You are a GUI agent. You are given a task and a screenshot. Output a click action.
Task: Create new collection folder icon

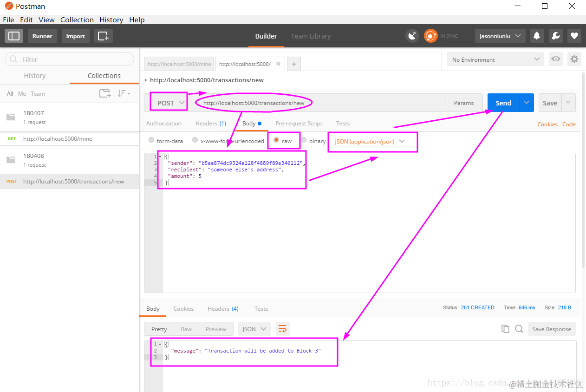pos(105,93)
